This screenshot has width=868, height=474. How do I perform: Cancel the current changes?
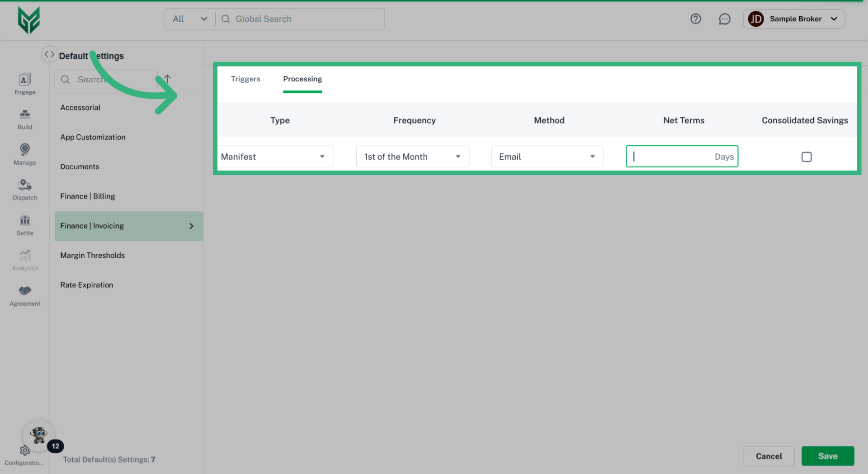click(769, 456)
